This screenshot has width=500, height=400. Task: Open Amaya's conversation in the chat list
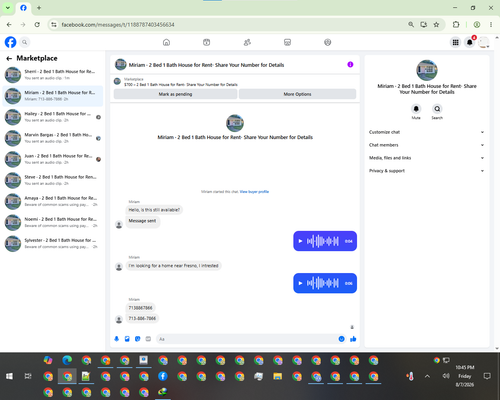point(53,201)
